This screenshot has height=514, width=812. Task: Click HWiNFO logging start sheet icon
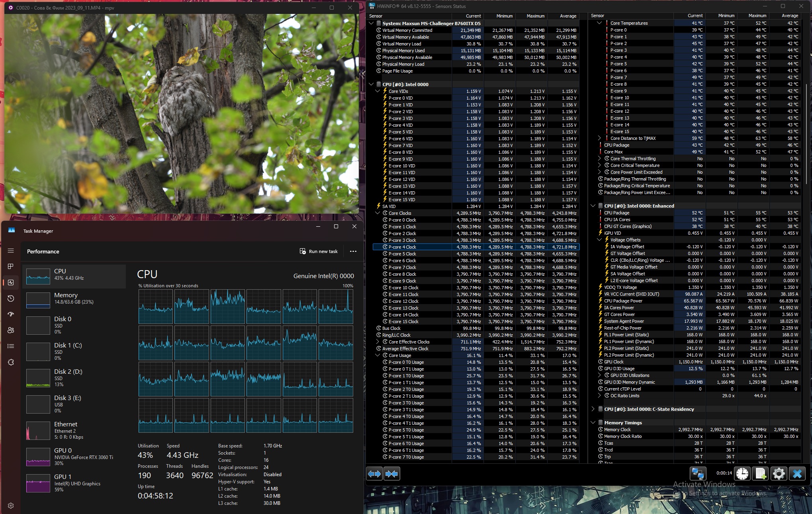coord(760,474)
